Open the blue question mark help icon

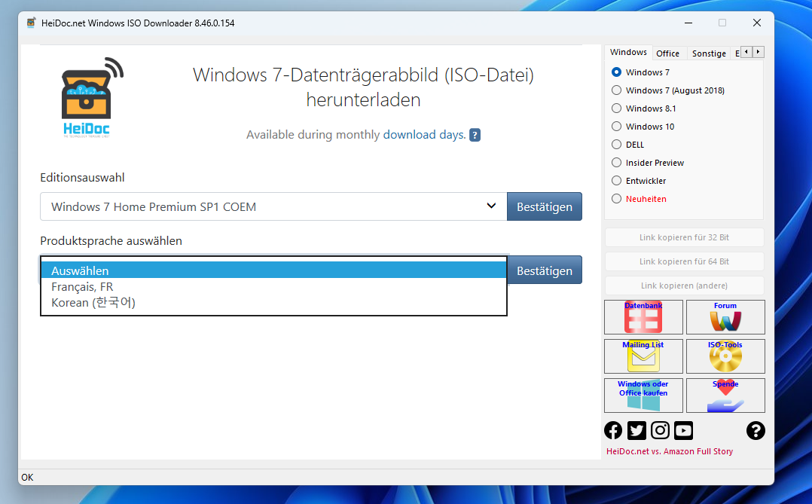click(475, 135)
